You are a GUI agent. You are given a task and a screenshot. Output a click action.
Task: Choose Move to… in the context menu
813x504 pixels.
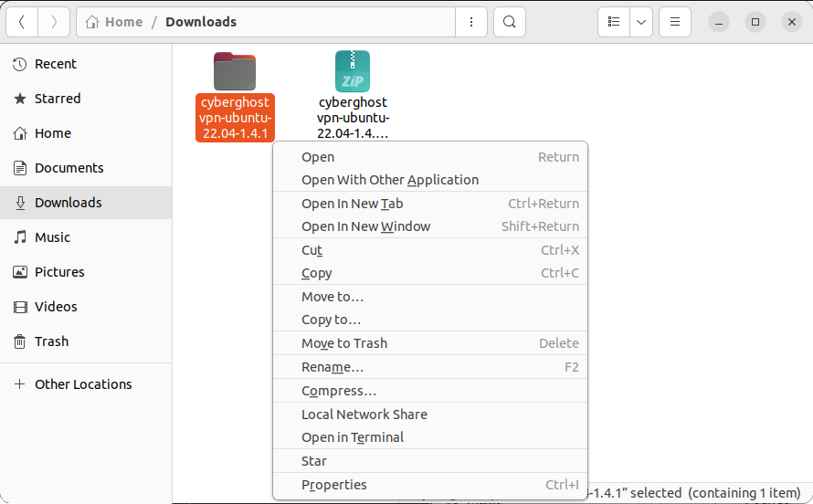430,297
